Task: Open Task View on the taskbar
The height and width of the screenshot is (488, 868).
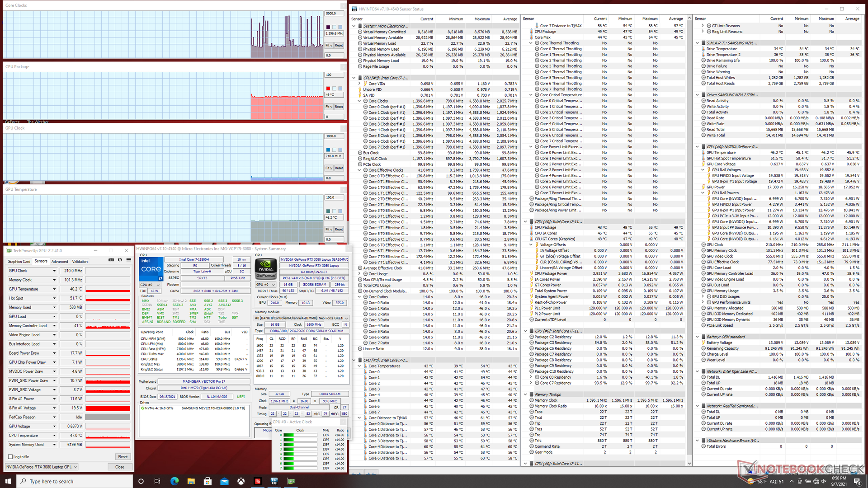Action: (157, 481)
